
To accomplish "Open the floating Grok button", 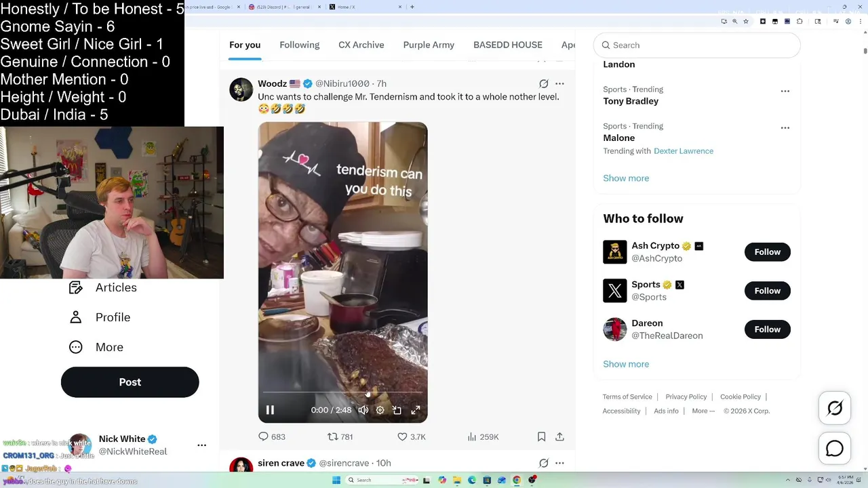I will pyautogui.click(x=835, y=408).
